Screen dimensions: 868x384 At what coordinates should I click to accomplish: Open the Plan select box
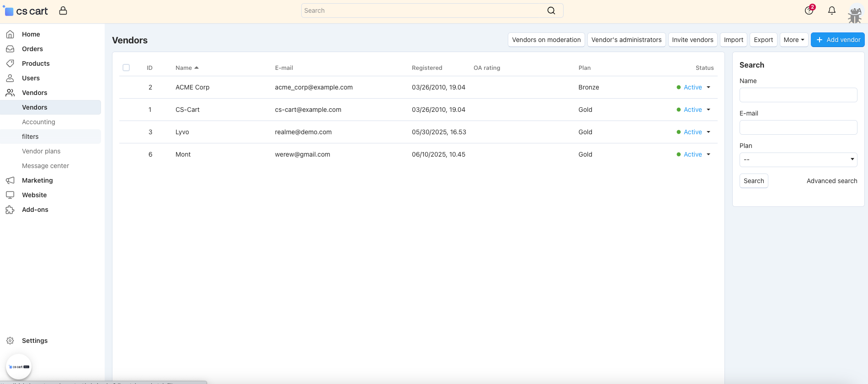[798, 159]
